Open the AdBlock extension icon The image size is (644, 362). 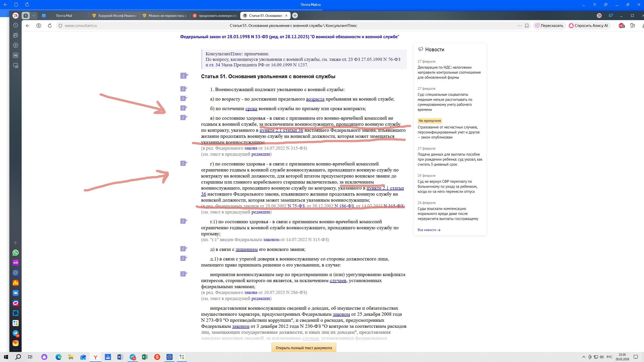coord(621,26)
